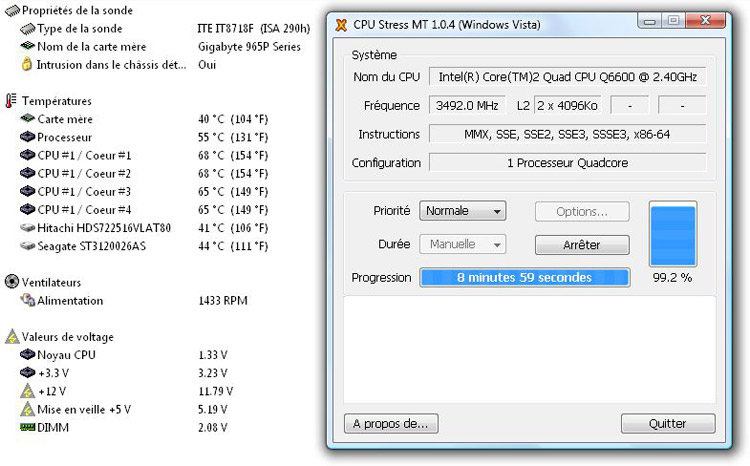Click the disabled Options... button

581,211
